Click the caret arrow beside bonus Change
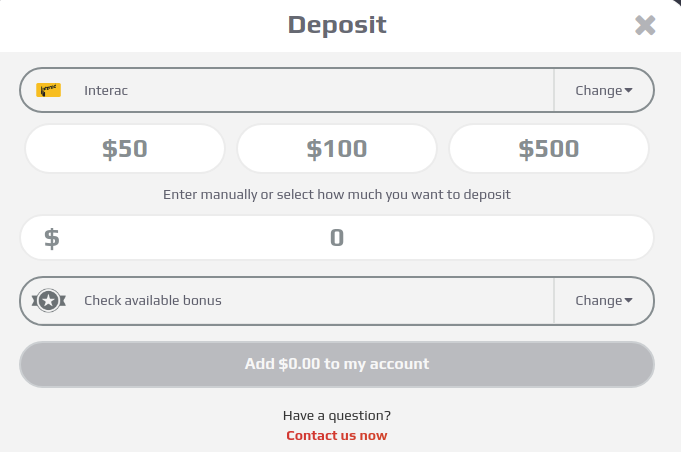Screen dimensions: 681x452 coord(628,300)
